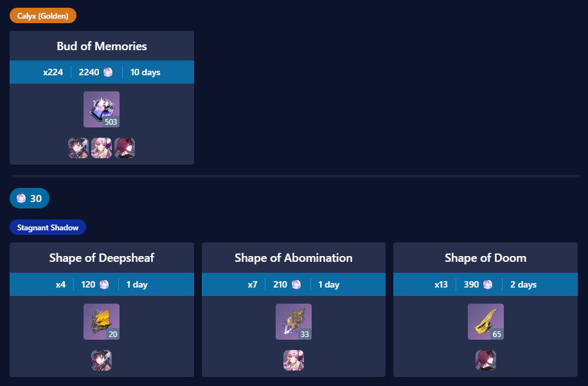Open the Shape of Deepsheaf card title
Image resolution: width=588 pixels, height=386 pixels.
[102, 258]
